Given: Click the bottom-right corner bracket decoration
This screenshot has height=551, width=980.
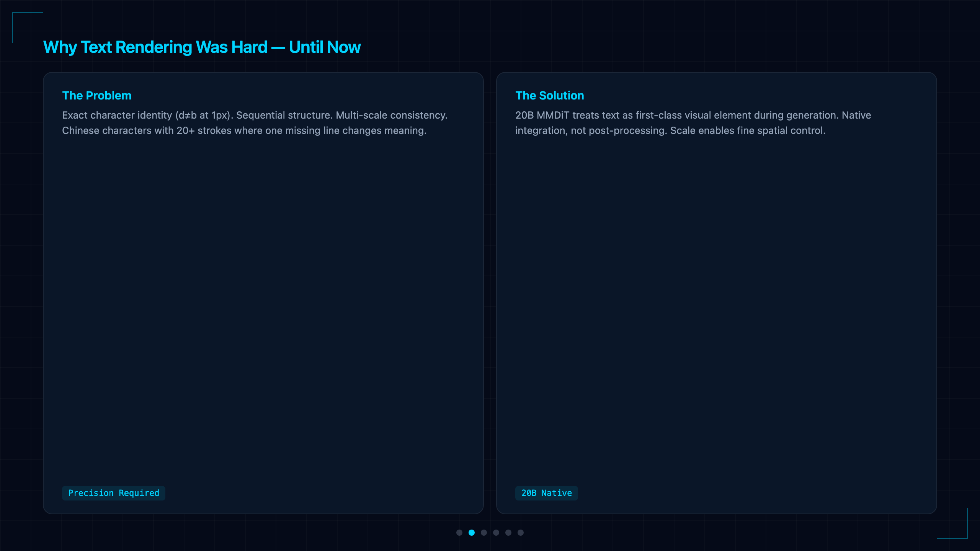Looking at the screenshot, I should pyautogui.click(x=952, y=523).
